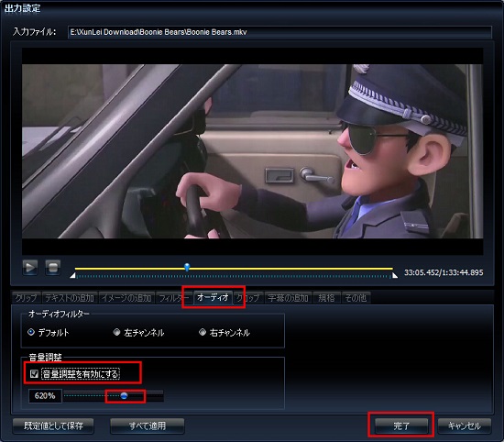Switch to the 規格 tab

point(326,298)
